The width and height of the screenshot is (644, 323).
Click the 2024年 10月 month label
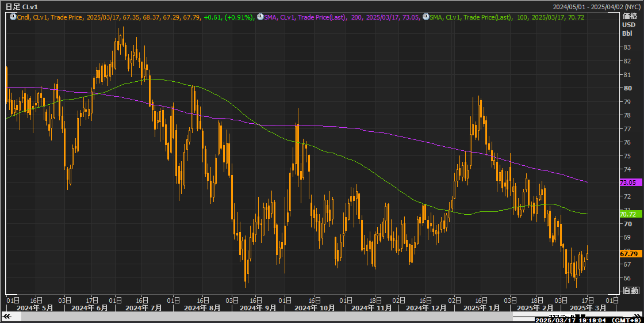315,308
